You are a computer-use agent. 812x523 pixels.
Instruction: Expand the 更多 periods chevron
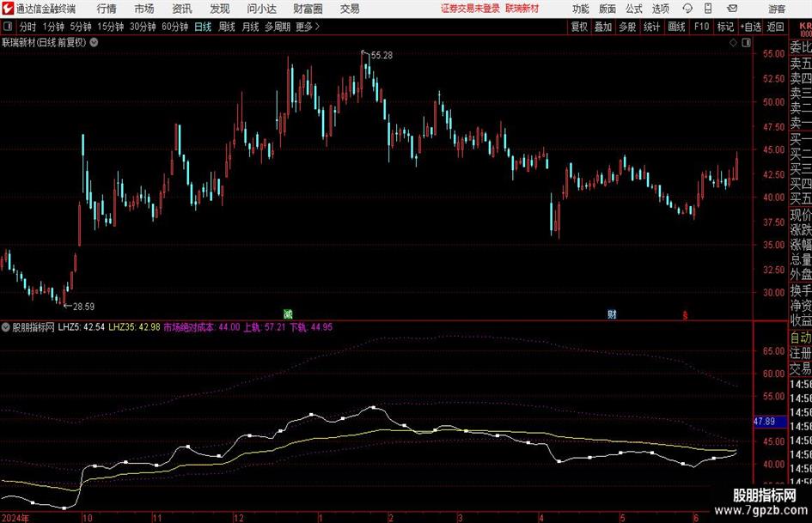click(x=317, y=27)
